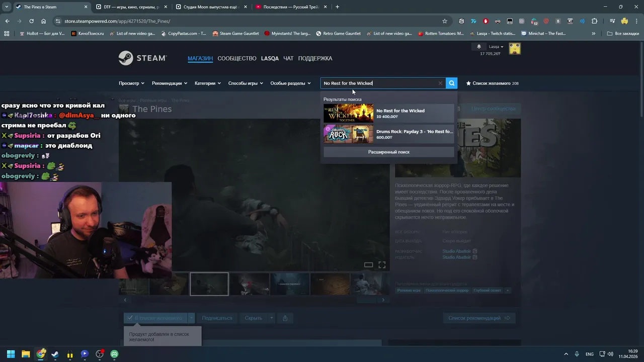The width and height of the screenshot is (644, 362).
Task: Click the microphone icon in the system tray
Action: click(x=577, y=354)
